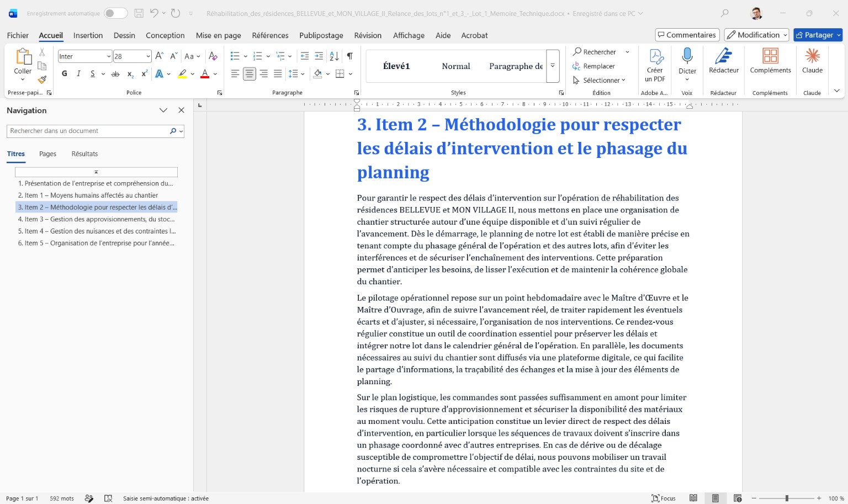This screenshot has width=848, height=504.
Task: Increase the paragraph indent
Action: [319, 56]
